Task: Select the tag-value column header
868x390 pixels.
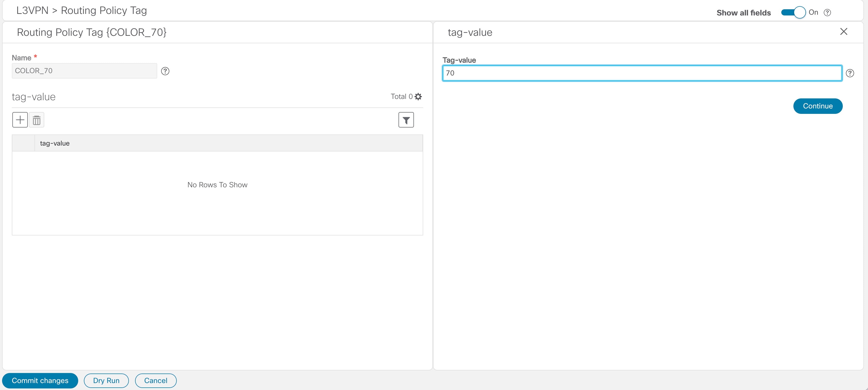Action: [x=55, y=143]
